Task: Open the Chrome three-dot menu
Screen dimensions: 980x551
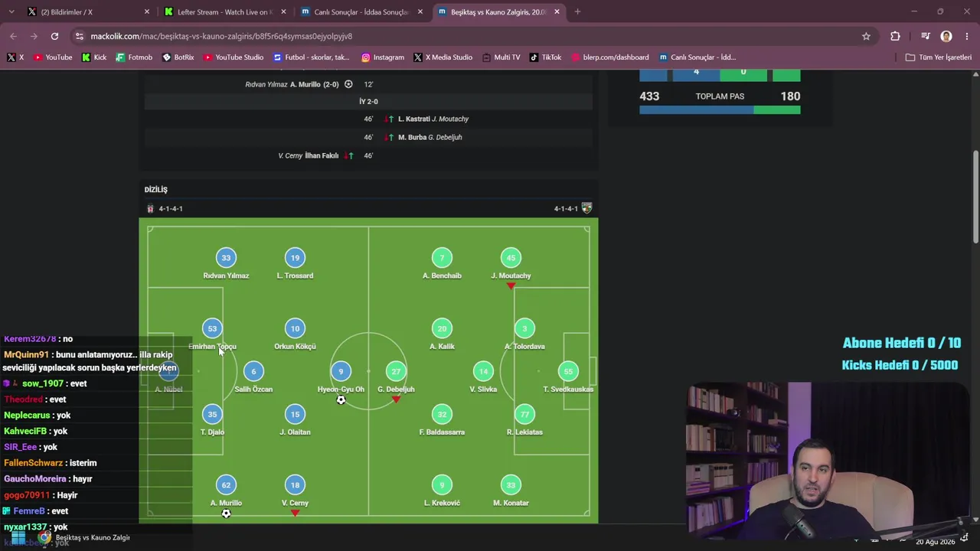Action: 966,36
